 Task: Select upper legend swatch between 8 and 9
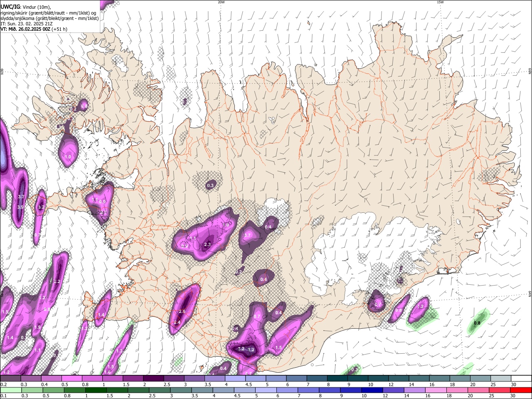[337, 379]
